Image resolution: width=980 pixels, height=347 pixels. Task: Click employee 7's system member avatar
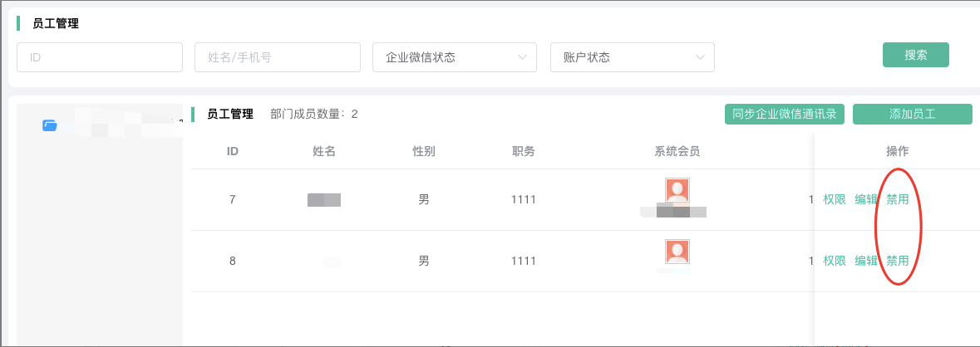coord(677,190)
